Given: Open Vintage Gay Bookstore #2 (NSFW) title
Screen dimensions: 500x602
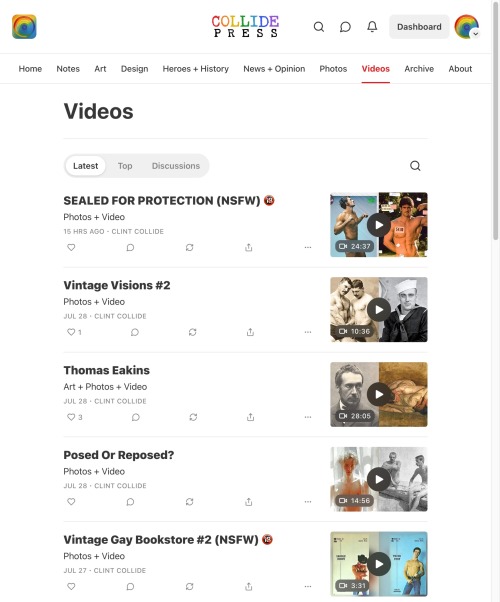Looking at the screenshot, I should coord(168,540).
